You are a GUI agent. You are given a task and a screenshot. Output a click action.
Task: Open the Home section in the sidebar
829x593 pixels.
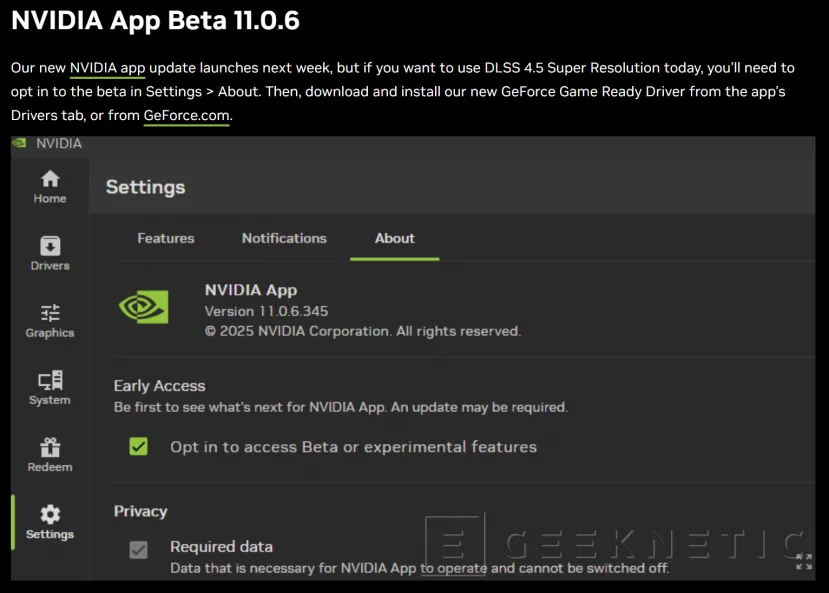(x=49, y=186)
